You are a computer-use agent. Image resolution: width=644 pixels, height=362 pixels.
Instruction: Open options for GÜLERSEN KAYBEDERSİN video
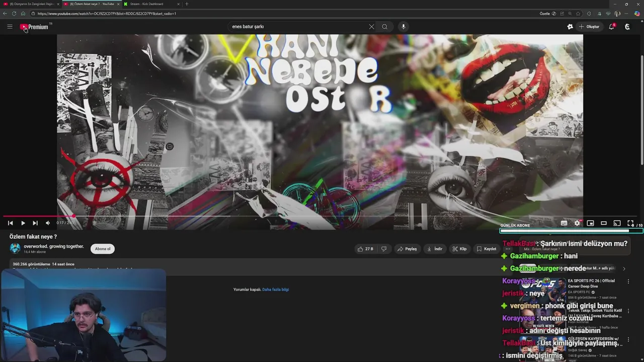pos(628,340)
